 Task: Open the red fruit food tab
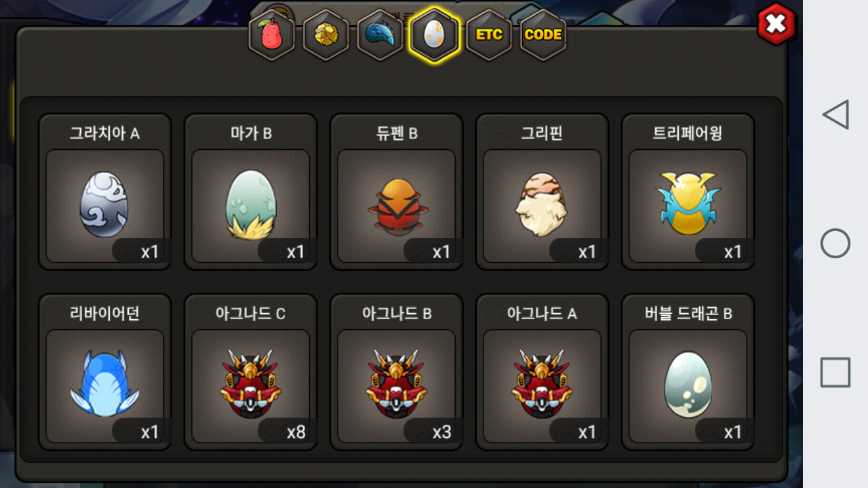272,35
